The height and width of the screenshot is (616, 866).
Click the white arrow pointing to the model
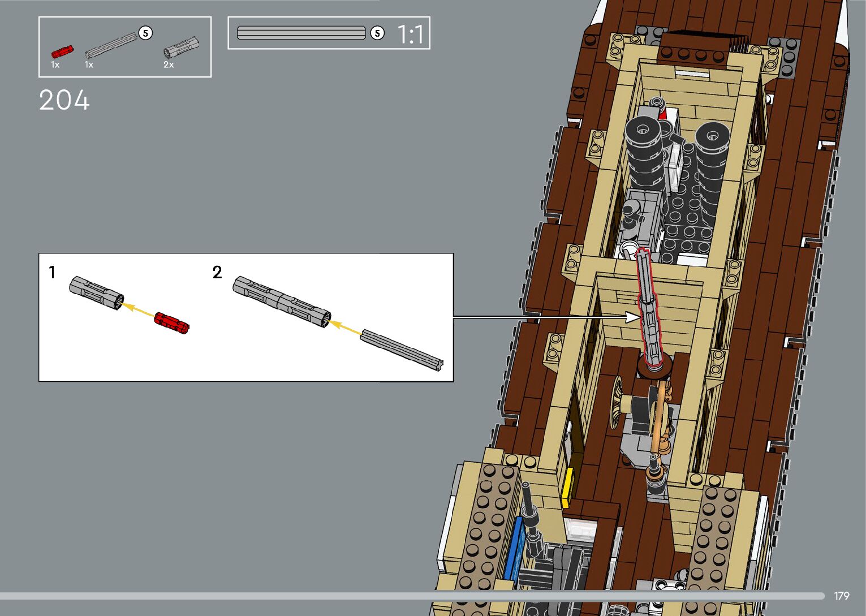pyautogui.click(x=632, y=317)
